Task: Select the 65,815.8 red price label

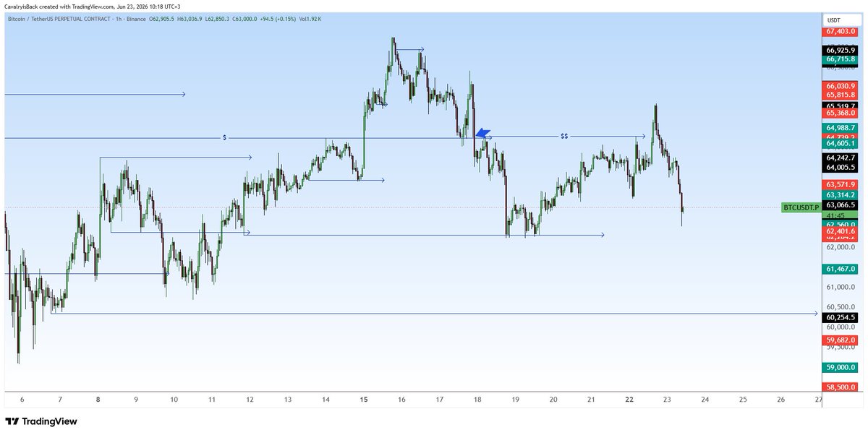Action: 841,95
